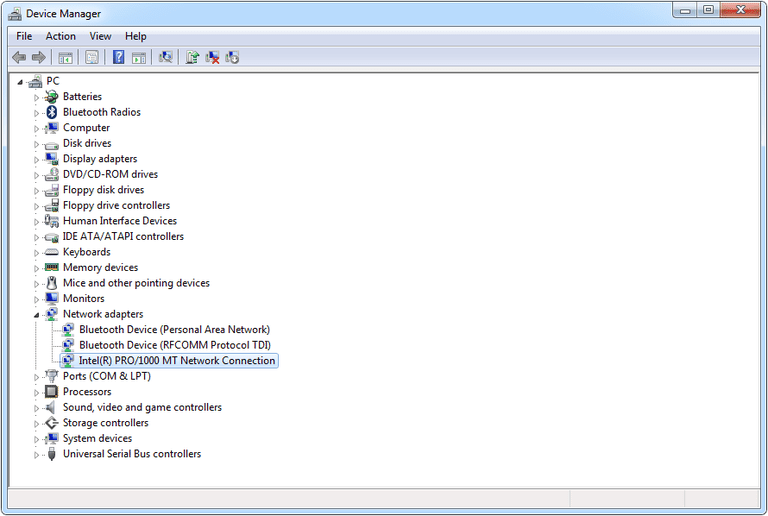768x516 pixels.
Task: Click the Forward arrow toolbar icon
Action: [x=39, y=58]
